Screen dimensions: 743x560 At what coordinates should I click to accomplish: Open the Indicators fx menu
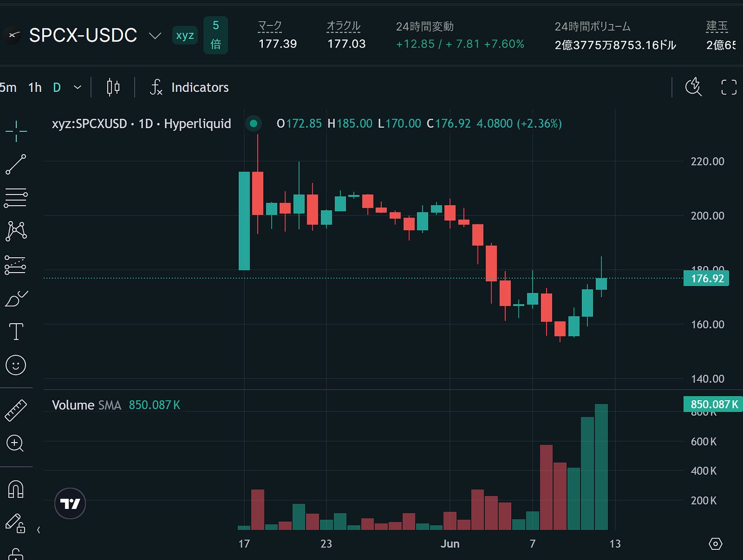pos(189,87)
